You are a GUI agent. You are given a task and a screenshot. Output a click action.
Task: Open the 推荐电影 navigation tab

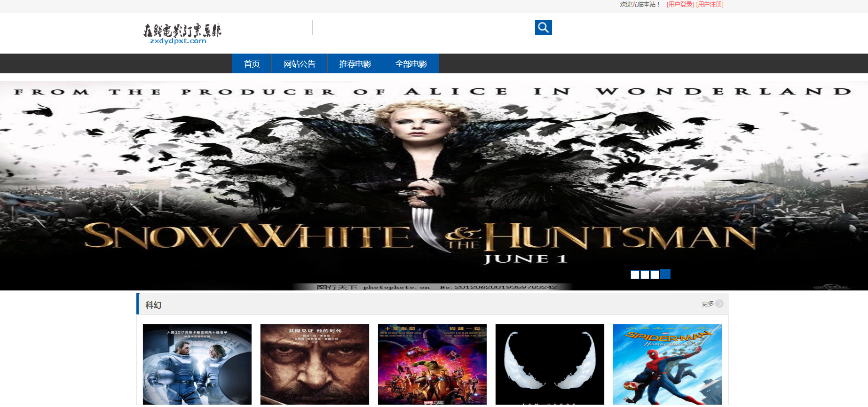tap(355, 63)
